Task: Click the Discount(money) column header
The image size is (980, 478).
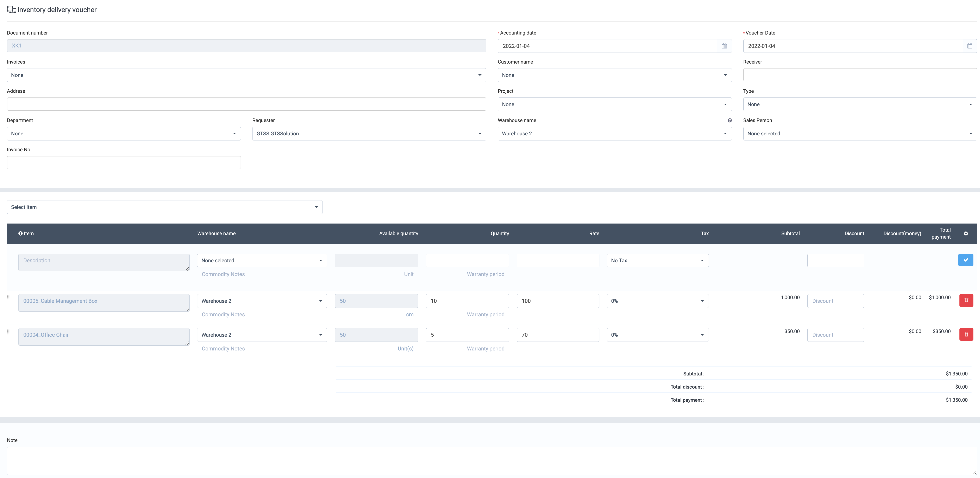Action: (902, 233)
